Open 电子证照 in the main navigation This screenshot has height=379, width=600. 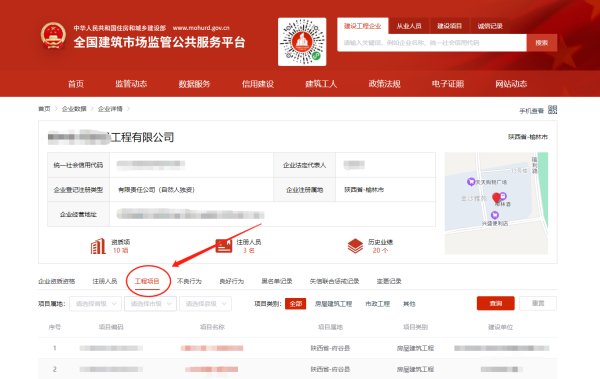point(448,84)
